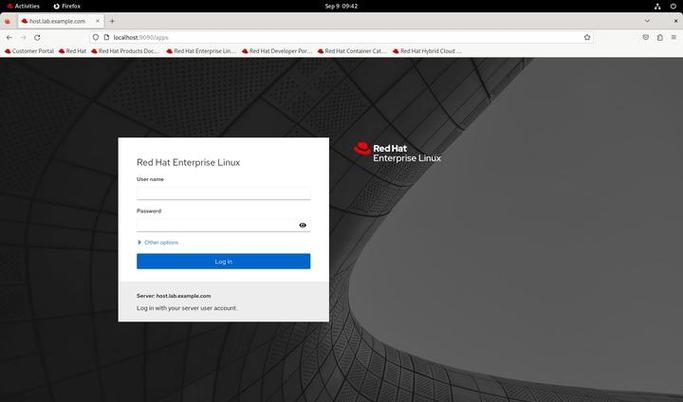Open the Red Hat Products Doc bookmark
683x402 pixels.
tap(125, 51)
